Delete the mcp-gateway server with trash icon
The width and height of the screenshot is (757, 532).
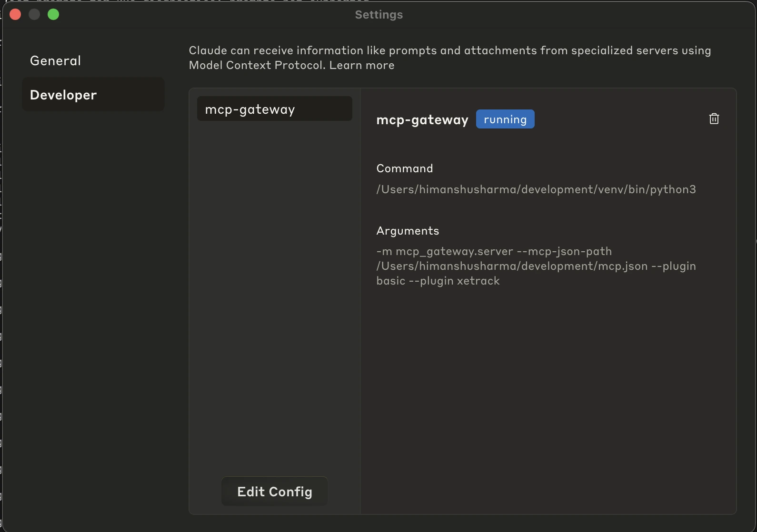pos(714,119)
